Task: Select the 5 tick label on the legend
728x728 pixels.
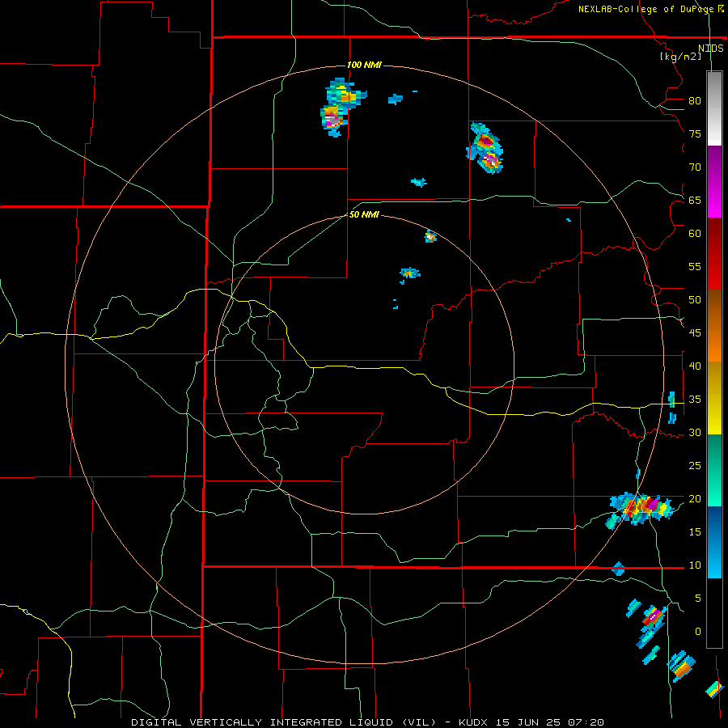Action: tap(698, 598)
